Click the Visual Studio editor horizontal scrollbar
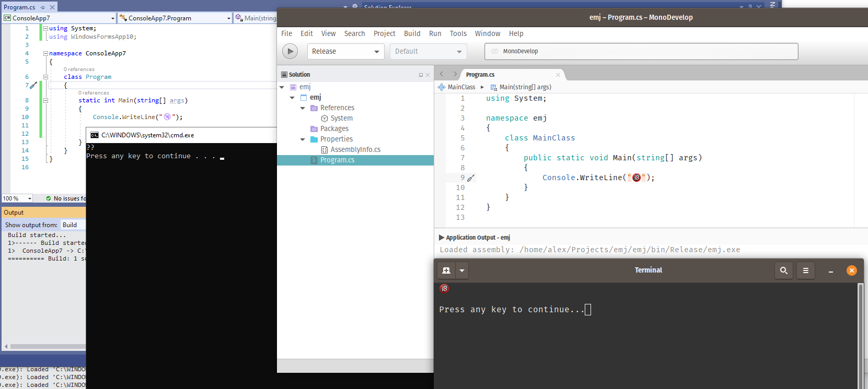 [x=48, y=346]
